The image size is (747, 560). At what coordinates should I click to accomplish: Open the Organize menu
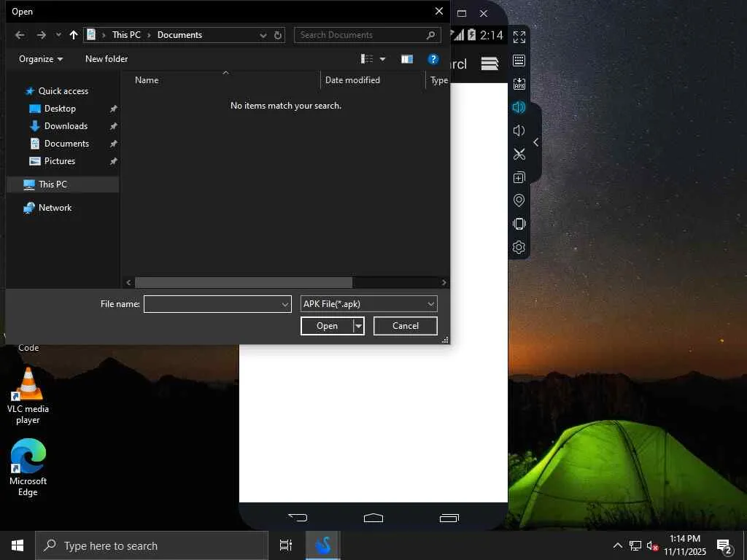41,59
